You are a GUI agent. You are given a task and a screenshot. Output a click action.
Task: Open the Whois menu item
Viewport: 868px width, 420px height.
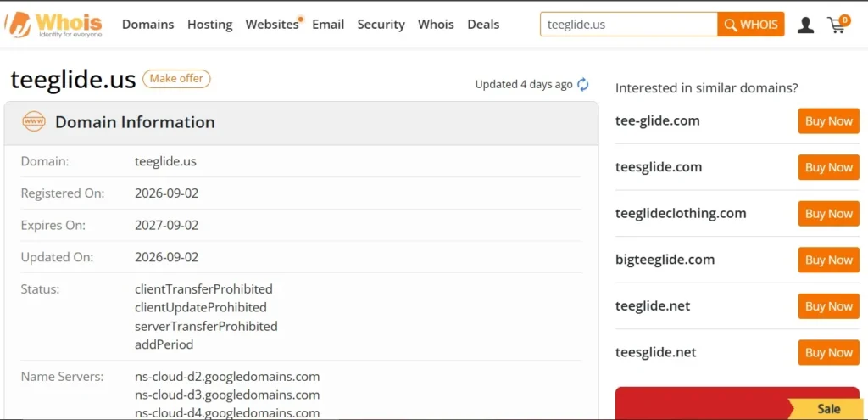tap(436, 25)
